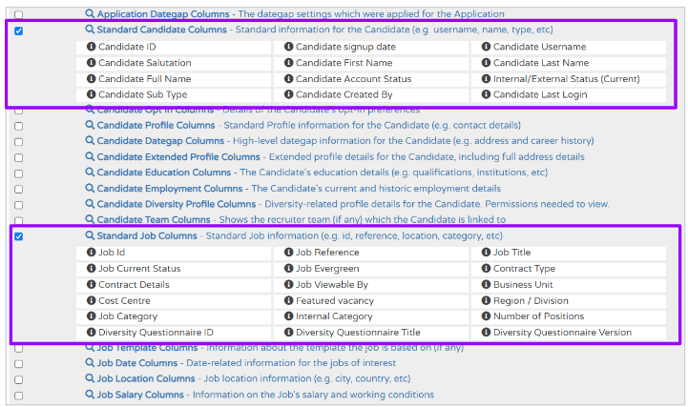Uncheck the Standard Job Columns checkbox
This screenshot has height=407, width=688.
point(18,236)
